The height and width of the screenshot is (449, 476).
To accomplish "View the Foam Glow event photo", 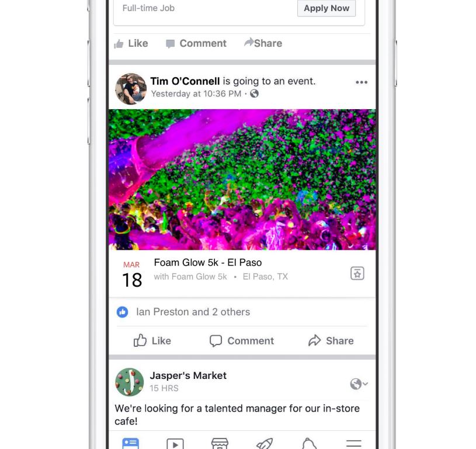I will pyautogui.click(x=242, y=179).
